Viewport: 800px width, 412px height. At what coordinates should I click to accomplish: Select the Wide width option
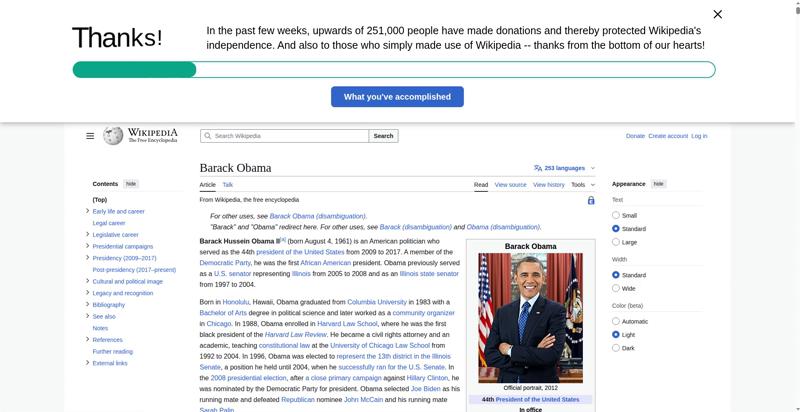pos(616,288)
